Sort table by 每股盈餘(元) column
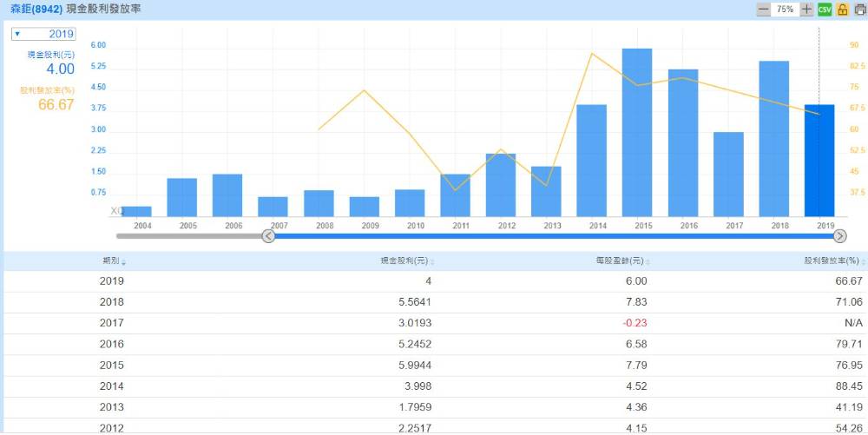The image size is (868, 435). click(624, 261)
